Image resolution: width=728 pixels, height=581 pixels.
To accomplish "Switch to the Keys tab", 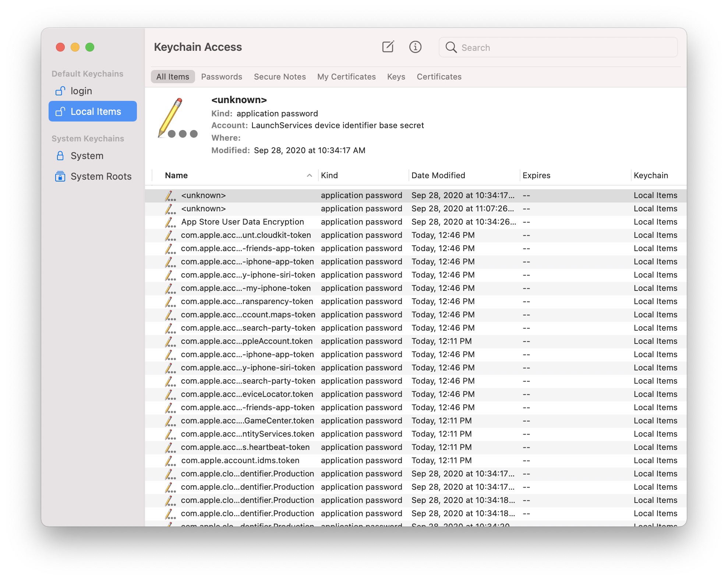I will tap(396, 77).
